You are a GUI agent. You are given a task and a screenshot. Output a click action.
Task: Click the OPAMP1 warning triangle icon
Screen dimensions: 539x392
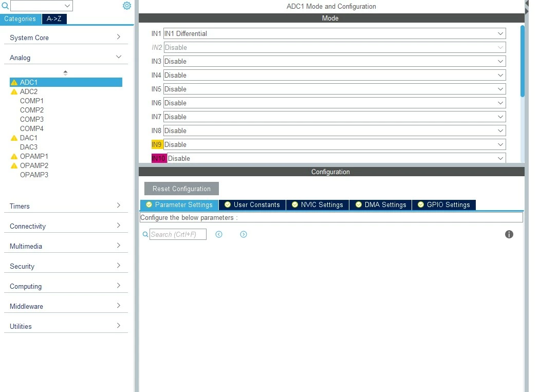pyautogui.click(x=14, y=157)
